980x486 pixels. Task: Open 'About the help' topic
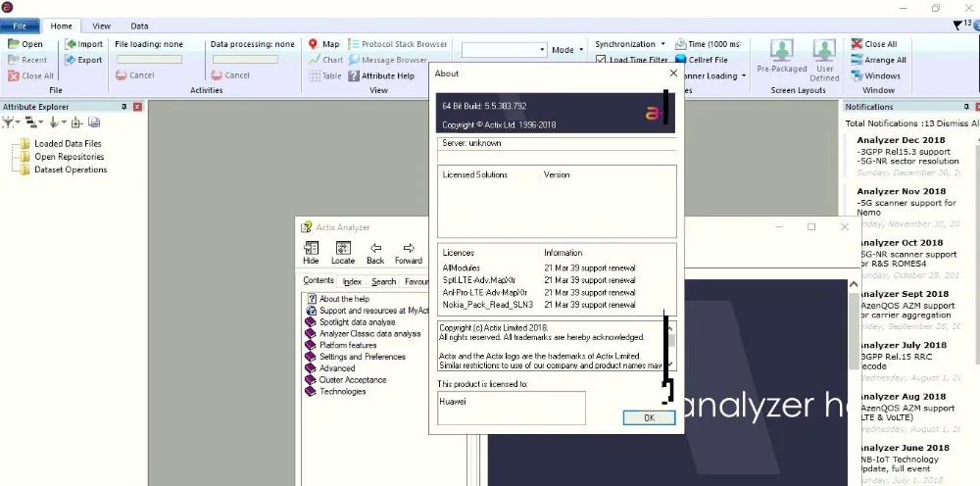(x=338, y=299)
